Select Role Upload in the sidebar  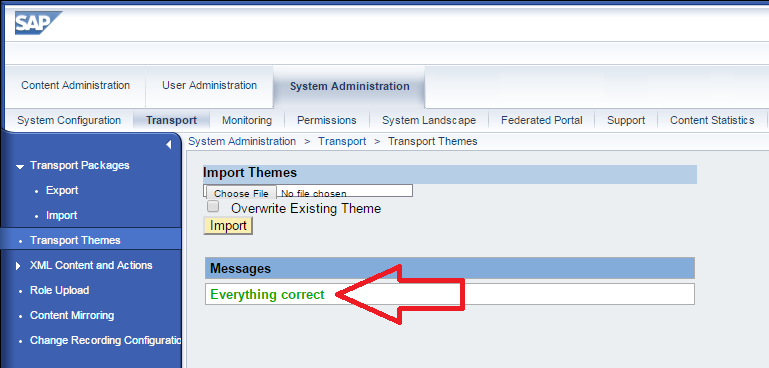[x=59, y=290]
